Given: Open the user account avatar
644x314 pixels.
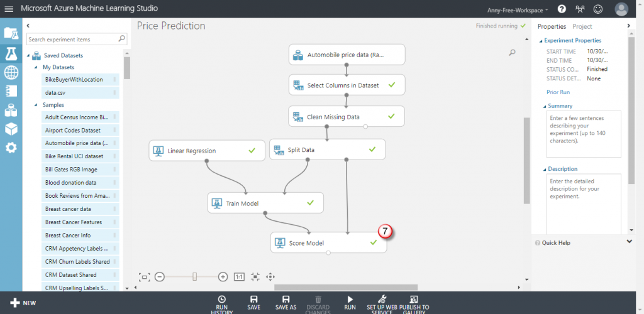Looking at the screenshot, I should point(621,9).
